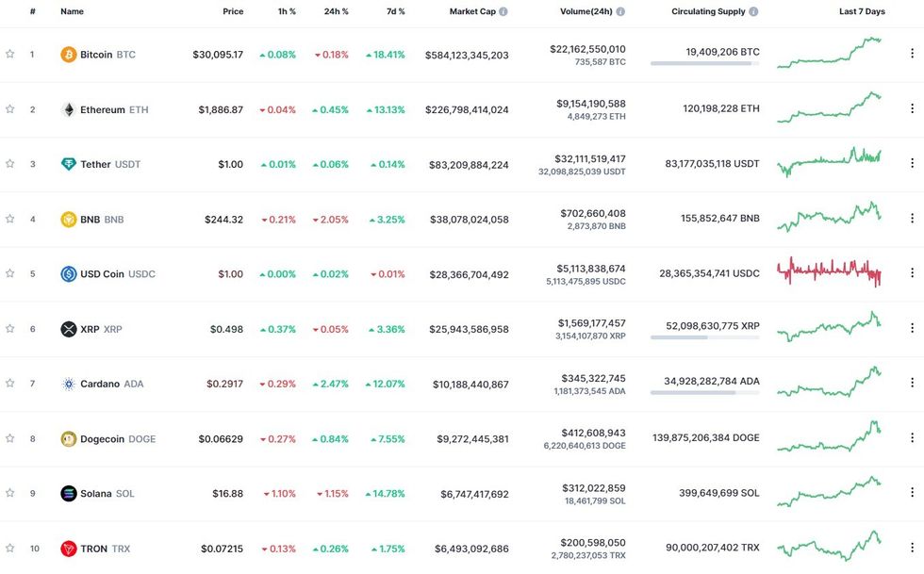The image size is (924, 574).
Task: Favorite Solana with its star icon
Action: [10, 493]
